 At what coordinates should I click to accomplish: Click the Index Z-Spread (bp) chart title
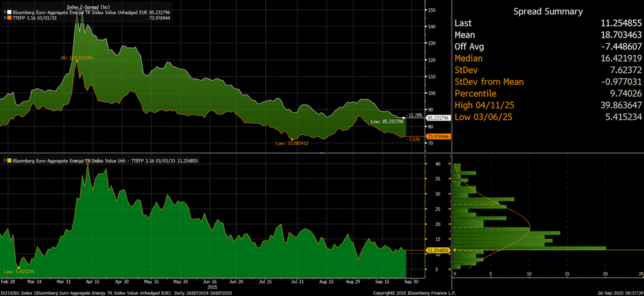(86, 6)
